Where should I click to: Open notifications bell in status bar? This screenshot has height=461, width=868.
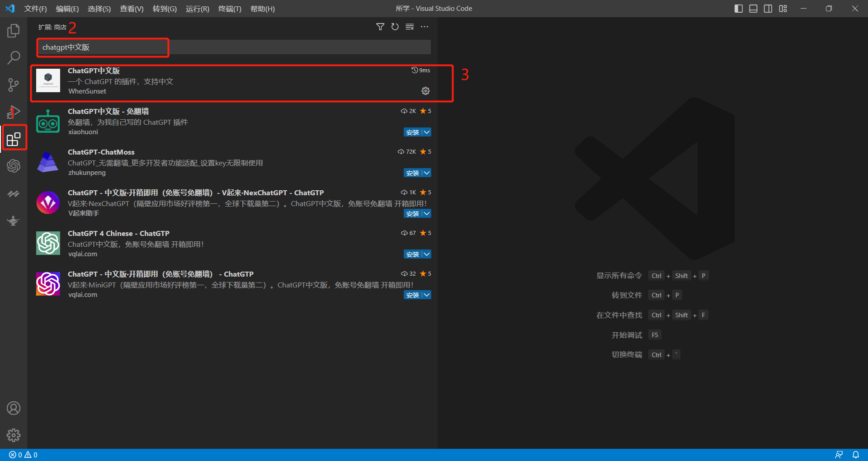[856, 455]
